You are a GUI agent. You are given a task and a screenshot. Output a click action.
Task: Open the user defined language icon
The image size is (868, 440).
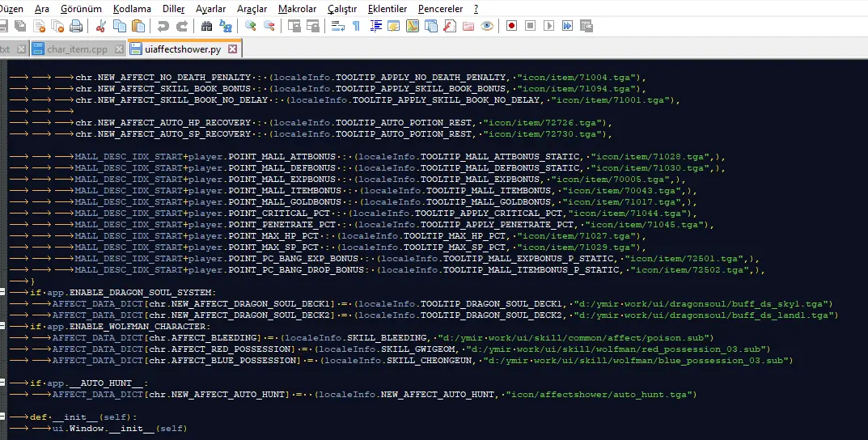[394, 26]
